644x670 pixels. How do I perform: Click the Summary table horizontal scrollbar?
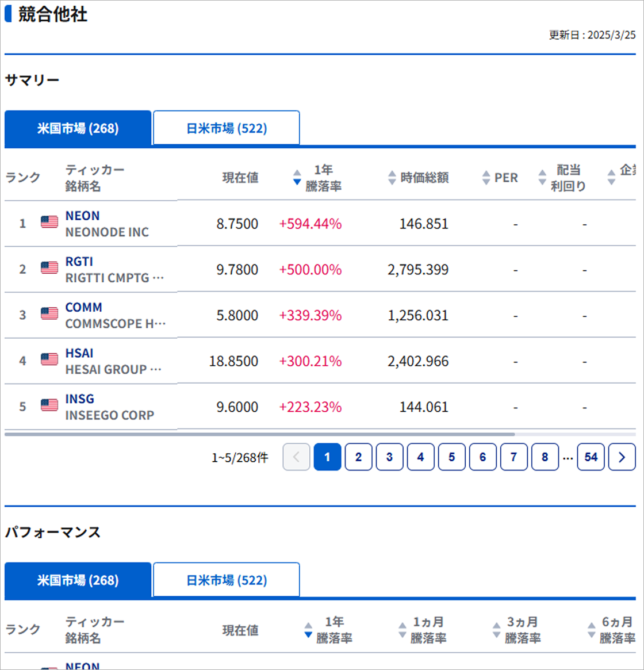point(260,434)
